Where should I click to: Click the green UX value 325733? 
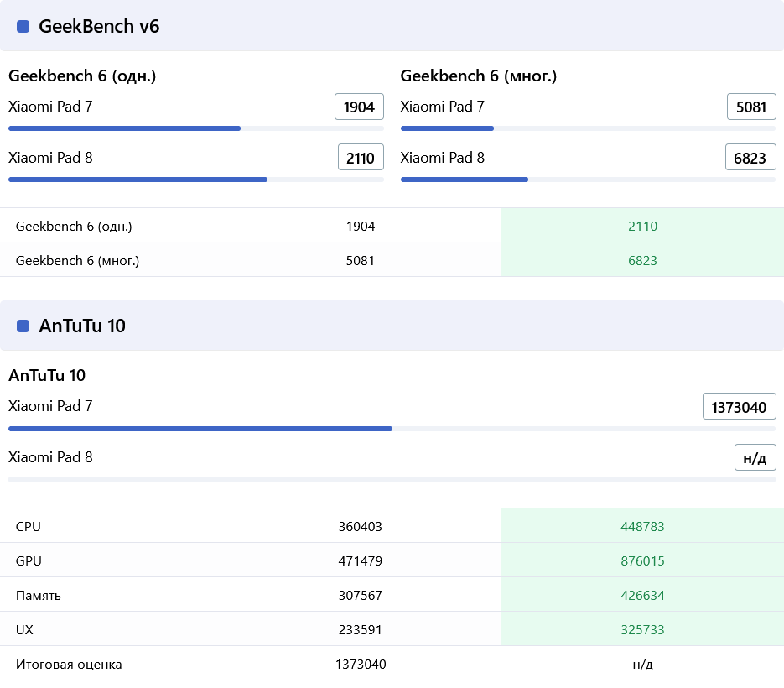click(642, 629)
